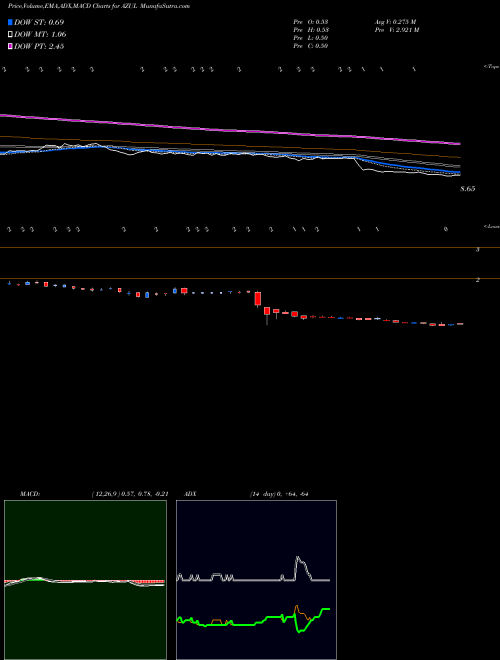Image resolution: width=500 pixels, height=660 pixels.
Task: Click the 'Pre H: 0.53' value
Action: (x=311, y=30)
